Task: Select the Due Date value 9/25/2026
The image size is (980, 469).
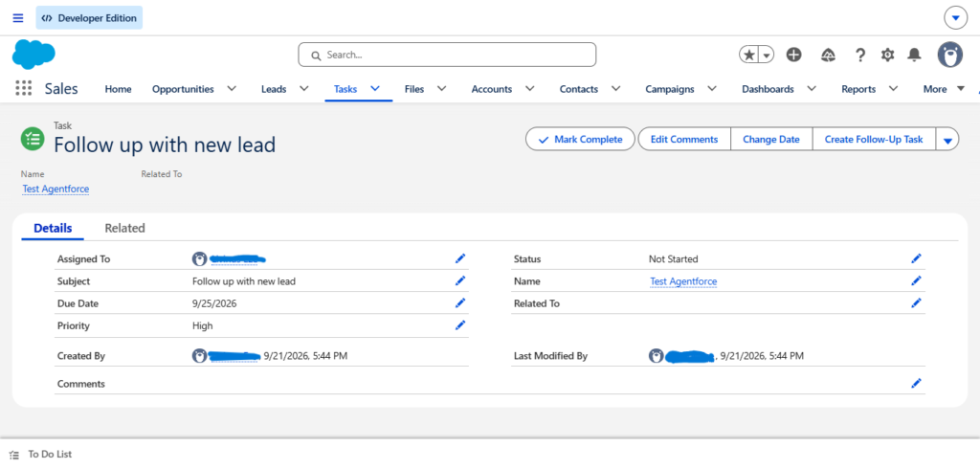Action: coord(214,303)
